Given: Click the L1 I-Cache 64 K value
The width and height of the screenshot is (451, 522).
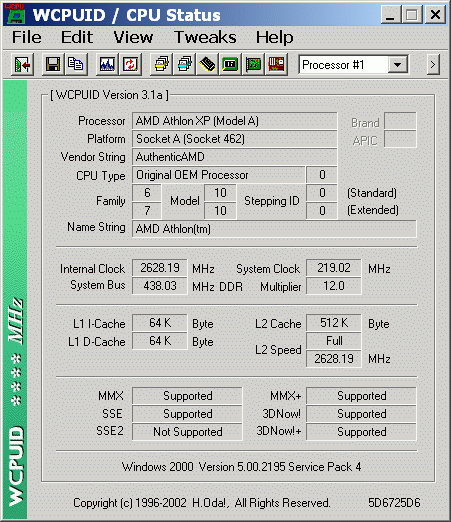Looking at the screenshot, I should click(160, 323).
